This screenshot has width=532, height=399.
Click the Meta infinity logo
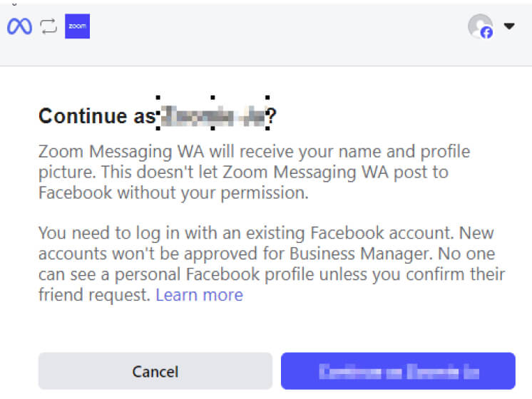click(19, 27)
